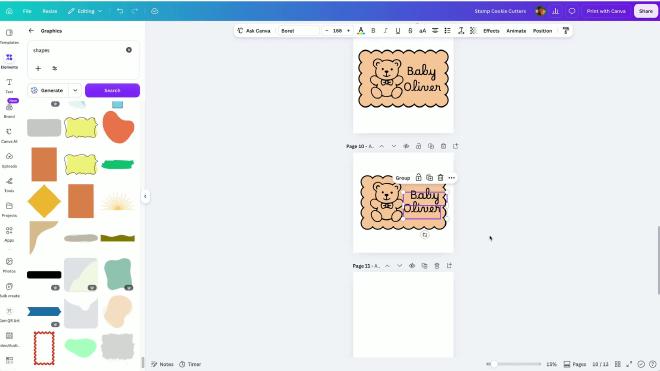Viewport: 660px width, 371px height.
Task: Change text alignment
Action: [435, 31]
